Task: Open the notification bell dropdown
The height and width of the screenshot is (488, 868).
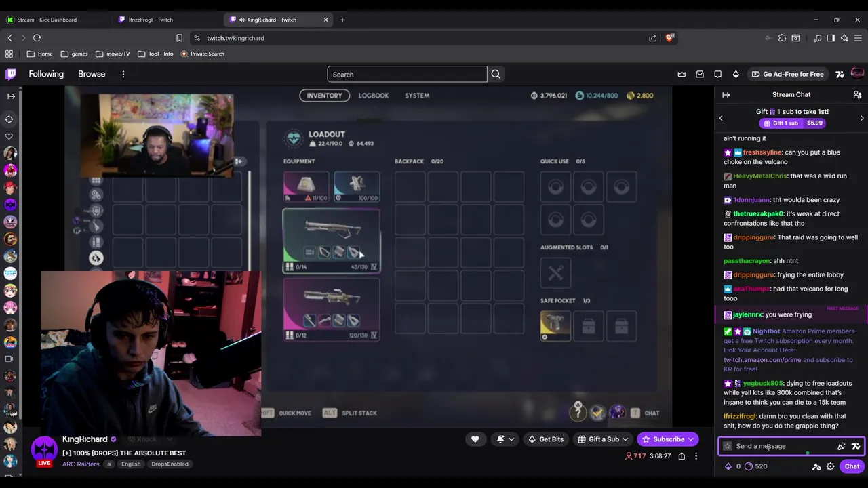Action: coord(505,439)
